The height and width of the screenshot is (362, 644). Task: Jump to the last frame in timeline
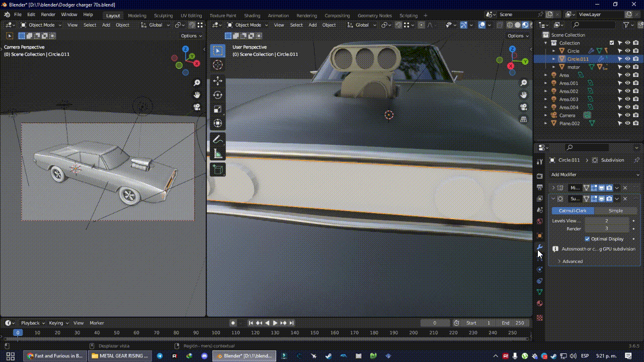[x=291, y=323]
